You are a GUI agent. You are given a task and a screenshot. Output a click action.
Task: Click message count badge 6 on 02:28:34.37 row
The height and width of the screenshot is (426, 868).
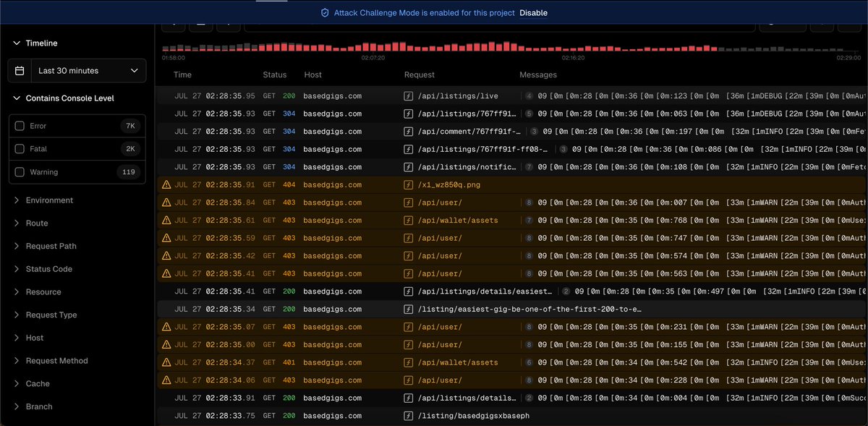click(529, 362)
